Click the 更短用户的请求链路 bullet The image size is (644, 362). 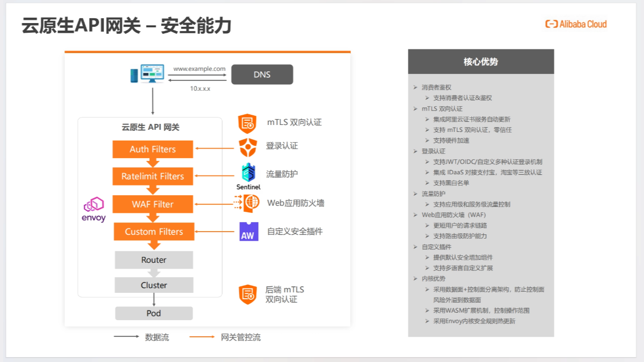pos(460,225)
